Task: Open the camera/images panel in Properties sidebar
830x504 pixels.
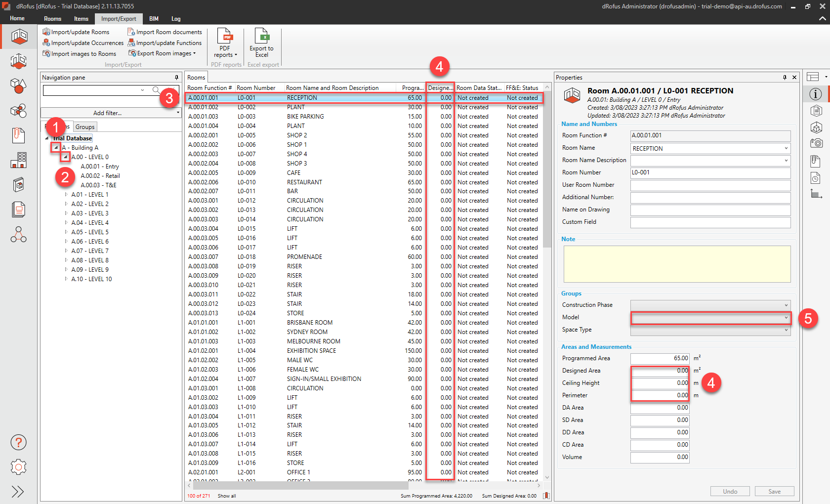Action: tap(816, 143)
